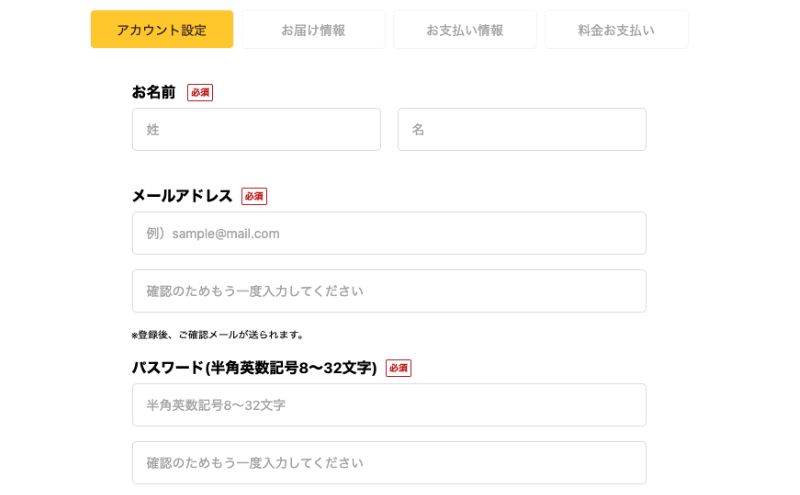Image resolution: width=800 pixels, height=495 pixels.
Task: Click the お名前 field label
Action: (x=154, y=92)
